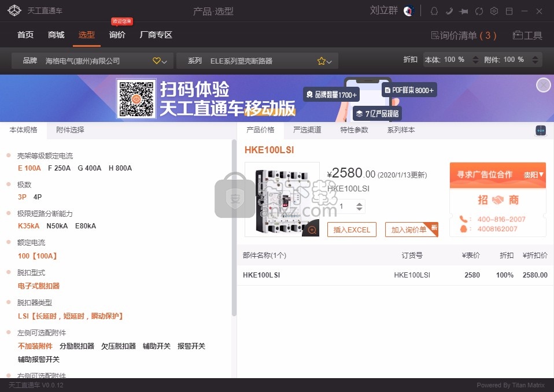Click the panel expand icon right of the 系列样本 tab
Image resolution: width=554 pixels, height=392 pixels.
(x=541, y=130)
